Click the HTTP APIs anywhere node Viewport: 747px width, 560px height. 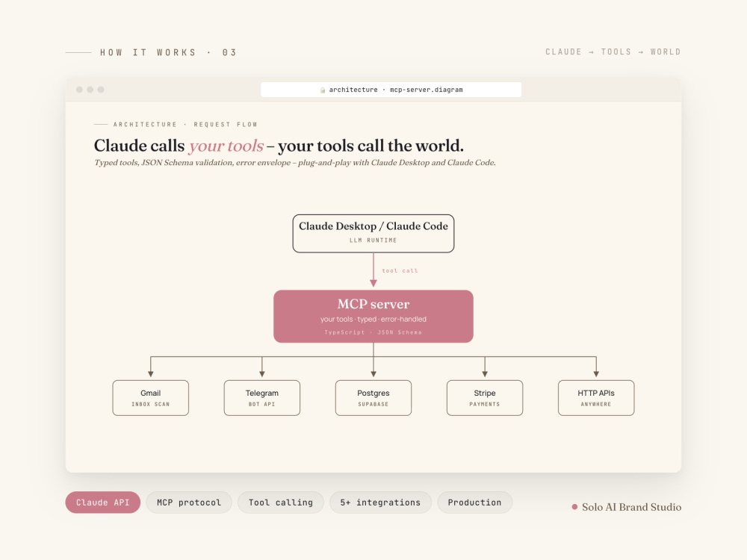596,398
